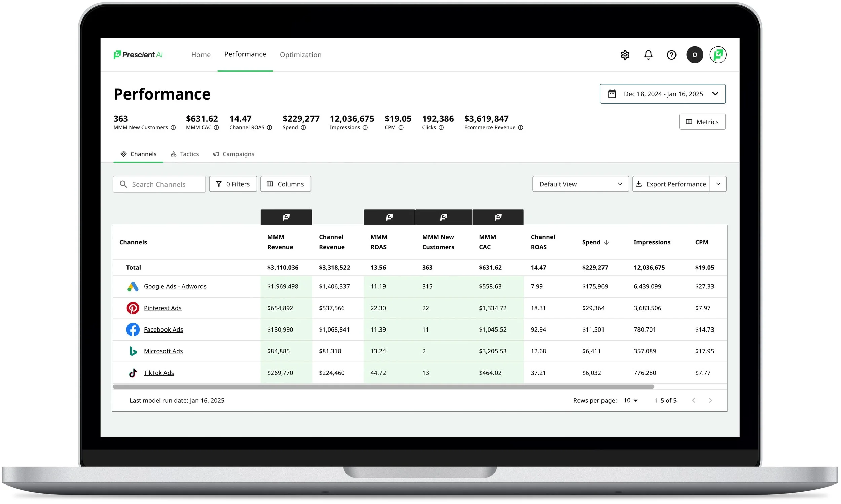Viewport: 841px width, 504px height.
Task: Expand the Default View dropdown
Action: pos(580,184)
